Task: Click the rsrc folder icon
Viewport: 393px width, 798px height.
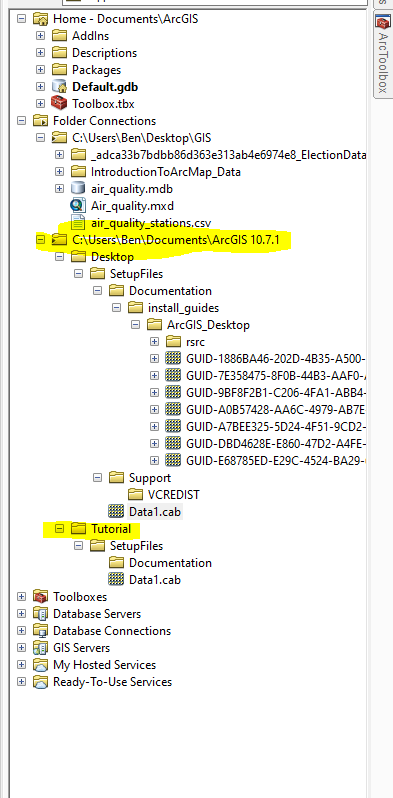Action: click(174, 341)
